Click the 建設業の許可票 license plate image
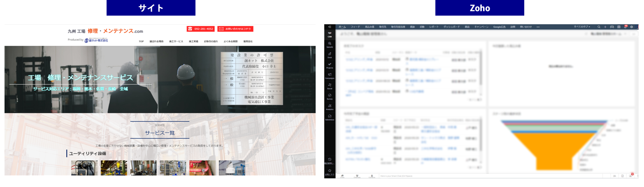This screenshot has width=644, height=187. [x=252, y=78]
